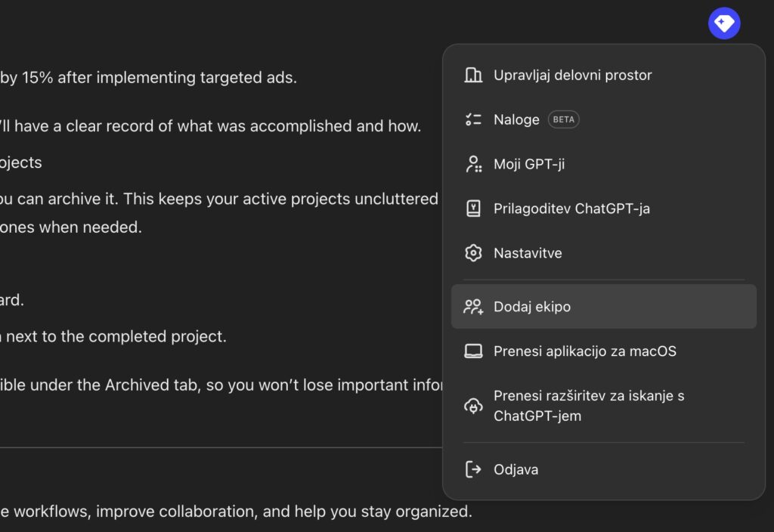Image resolution: width=774 pixels, height=532 pixels.
Task: Select Moji GPT-ji from the menu
Action: coord(604,164)
